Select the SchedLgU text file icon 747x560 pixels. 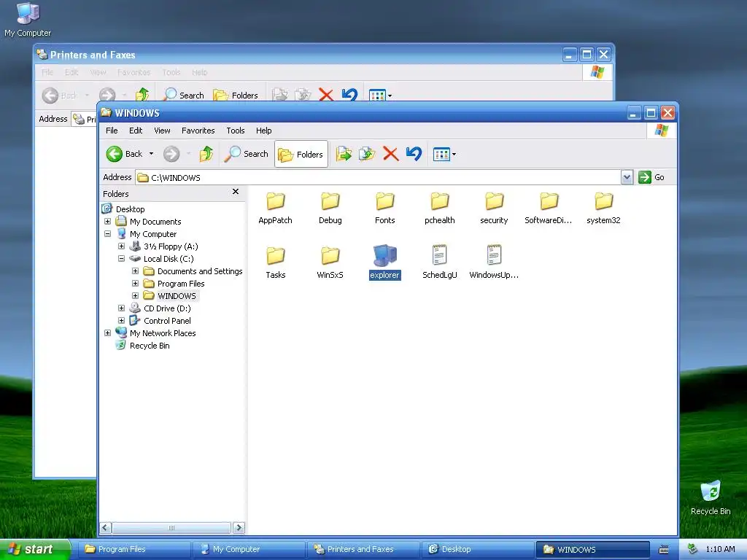click(x=439, y=254)
